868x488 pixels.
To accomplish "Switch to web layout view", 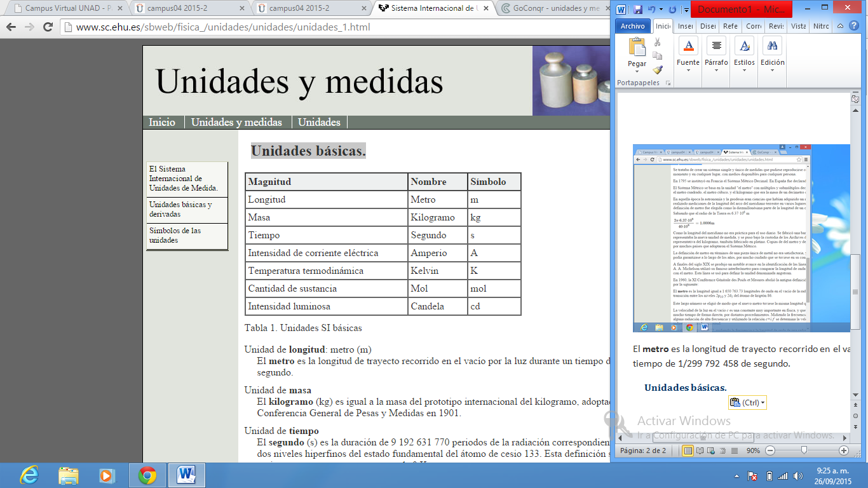I will (710, 451).
